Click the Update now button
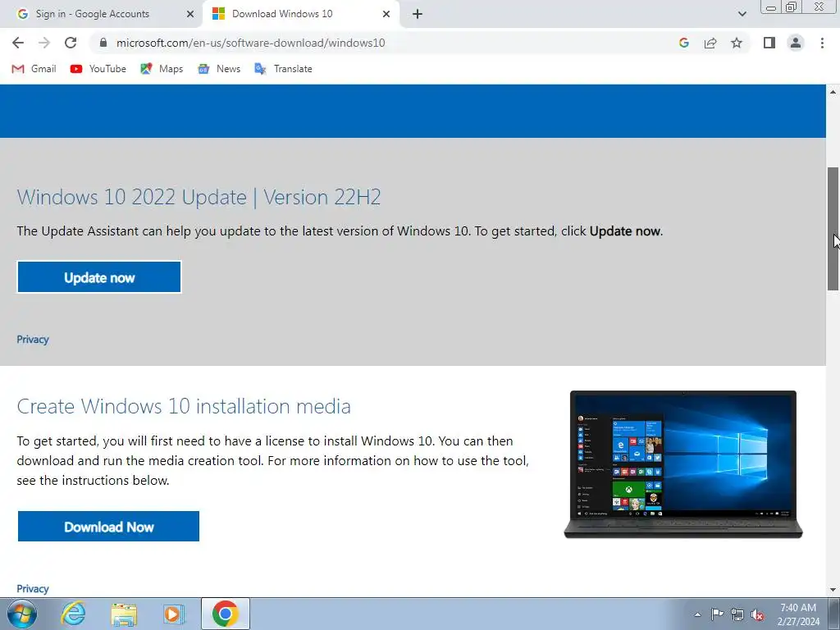 pyautogui.click(x=99, y=277)
